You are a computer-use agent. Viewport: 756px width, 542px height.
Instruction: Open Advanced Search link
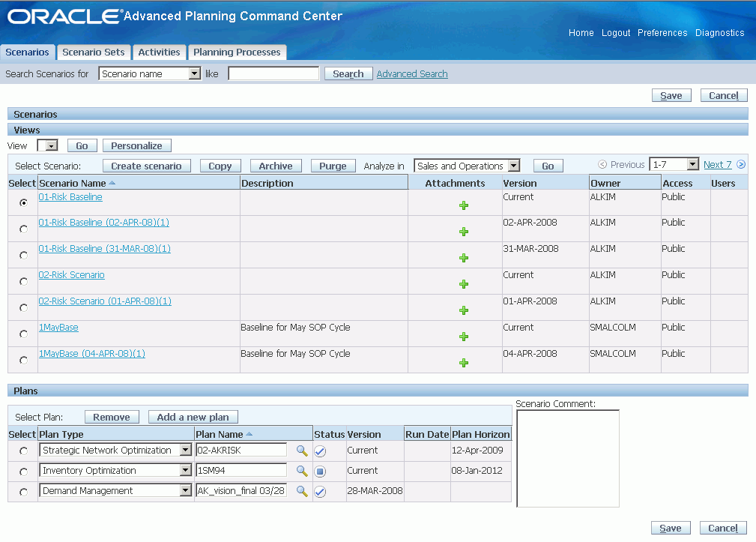pos(412,73)
